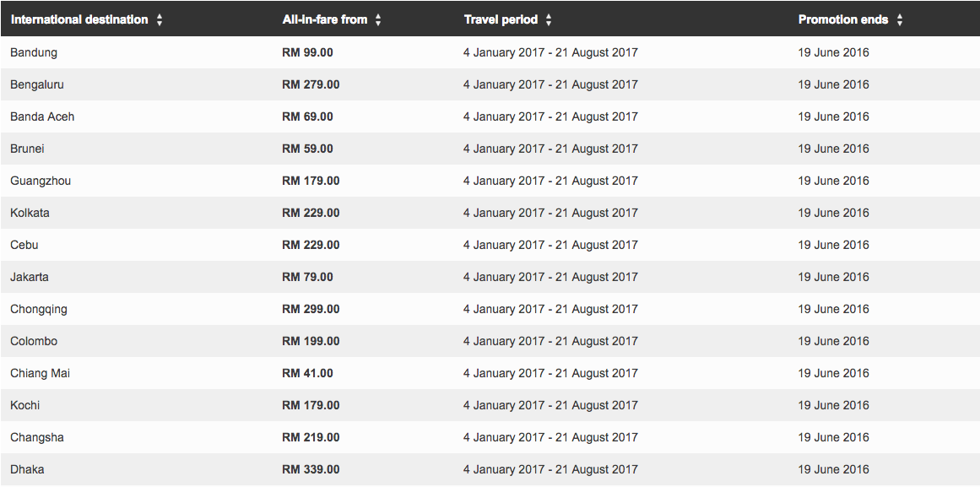Select the Bandung destination row
980x487 pixels.
(x=34, y=52)
